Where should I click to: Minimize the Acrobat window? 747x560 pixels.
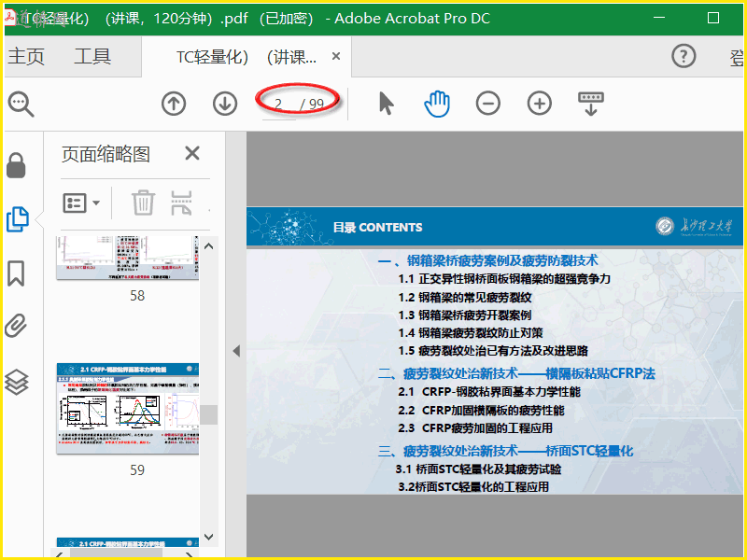point(659,18)
